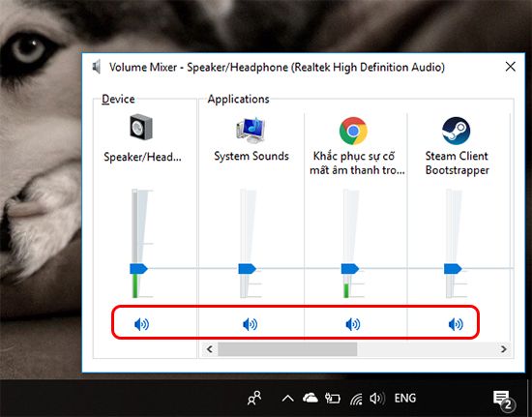
Task: Click the Steam Client Bootstrapper icon
Action: (x=456, y=131)
